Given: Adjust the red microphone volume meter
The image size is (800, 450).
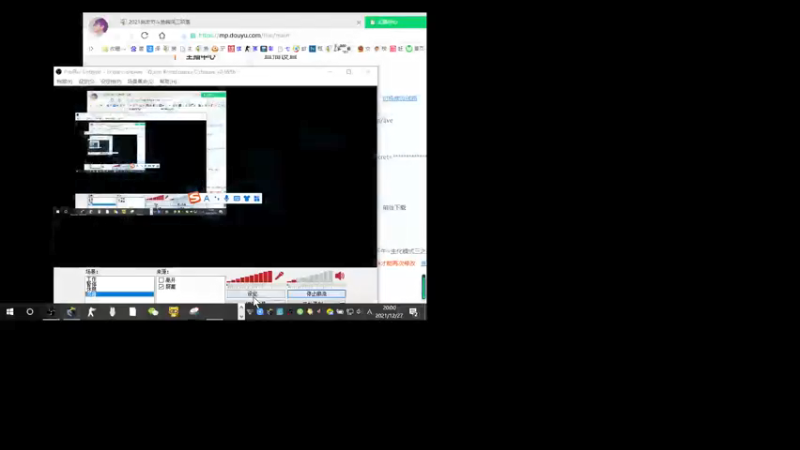Looking at the screenshot, I should click(x=249, y=277).
